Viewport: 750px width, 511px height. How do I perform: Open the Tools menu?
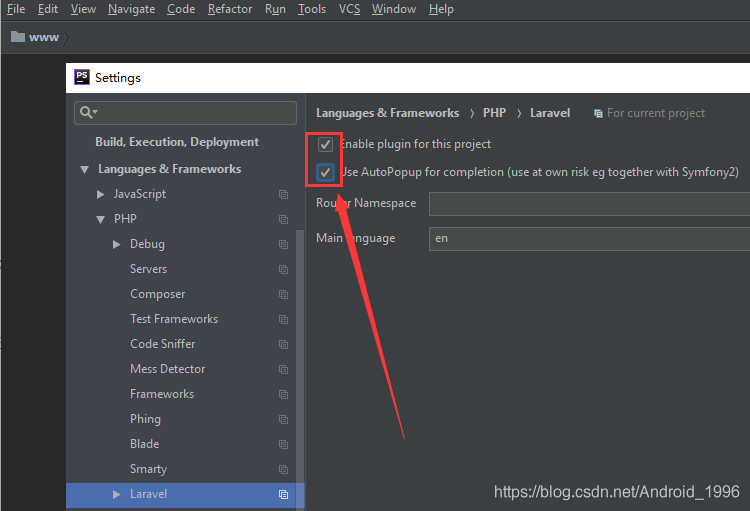click(312, 9)
